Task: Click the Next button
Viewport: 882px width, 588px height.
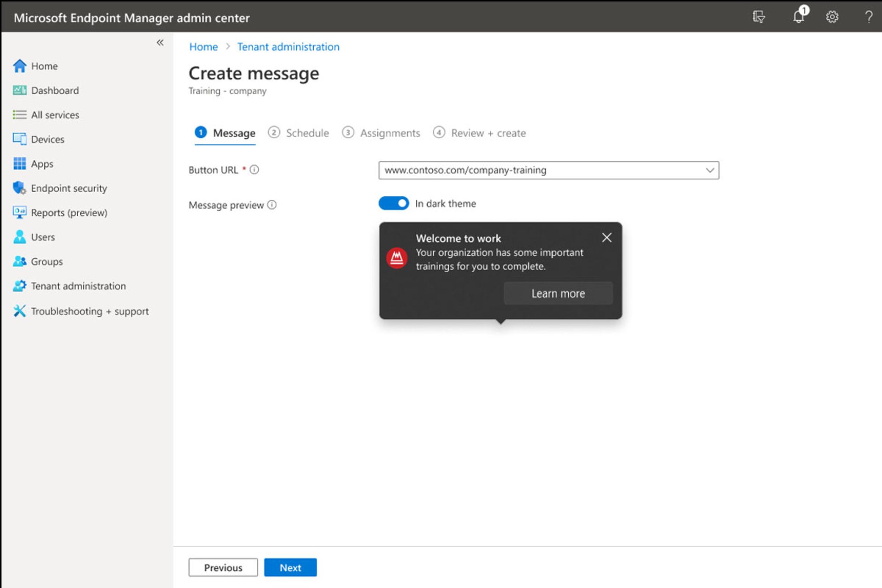Action: (x=290, y=567)
